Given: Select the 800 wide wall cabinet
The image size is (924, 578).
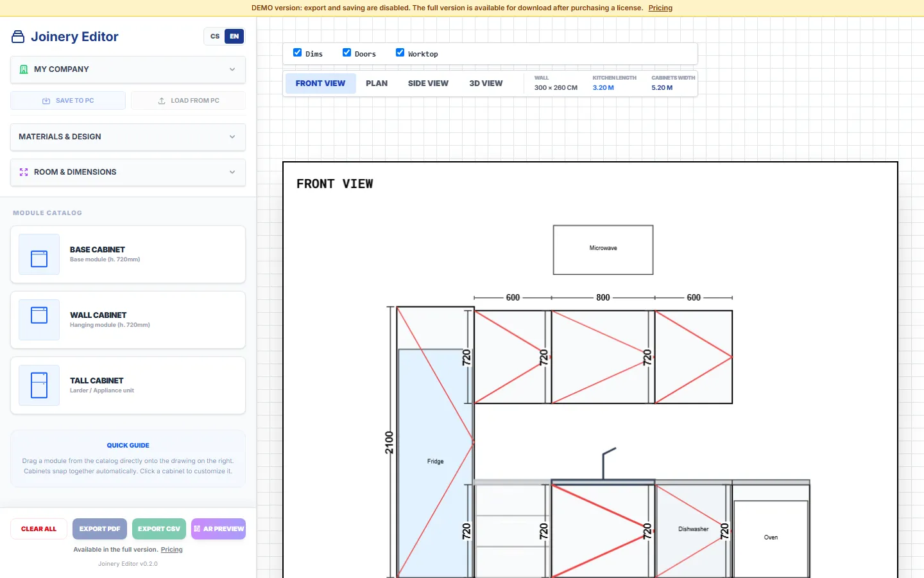Looking at the screenshot, I should (603, 357).
